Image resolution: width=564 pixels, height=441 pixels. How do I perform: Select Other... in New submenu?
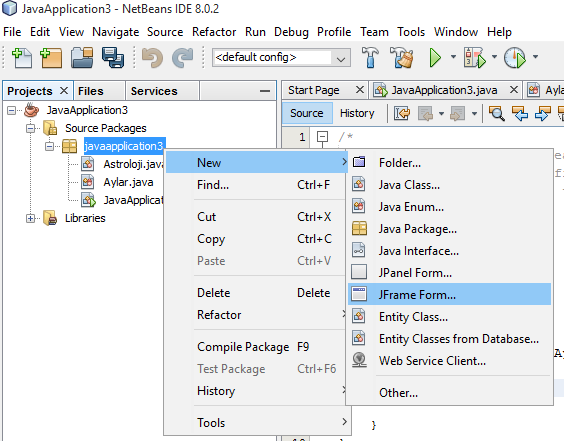[449, 393]
